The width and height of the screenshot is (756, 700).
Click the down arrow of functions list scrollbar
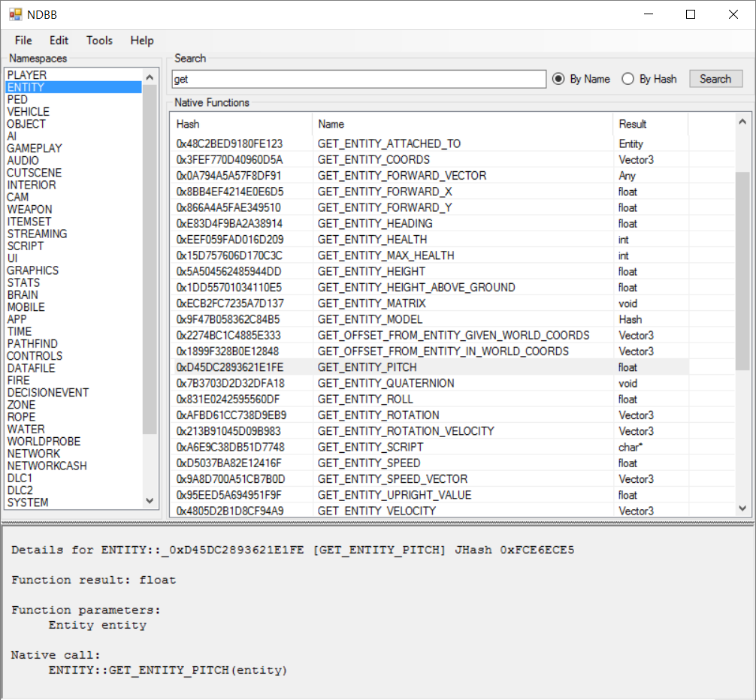click(742, 508)
